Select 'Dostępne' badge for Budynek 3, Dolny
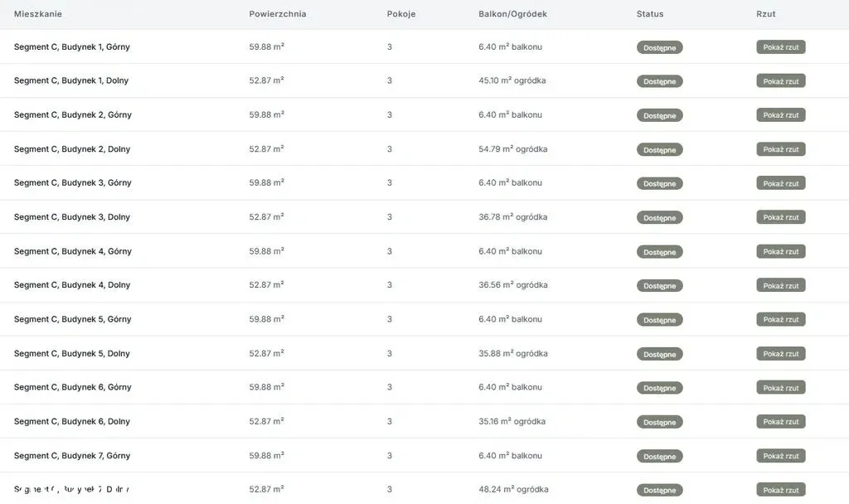Viewport: 849px width, 504px height. [659, 218]
